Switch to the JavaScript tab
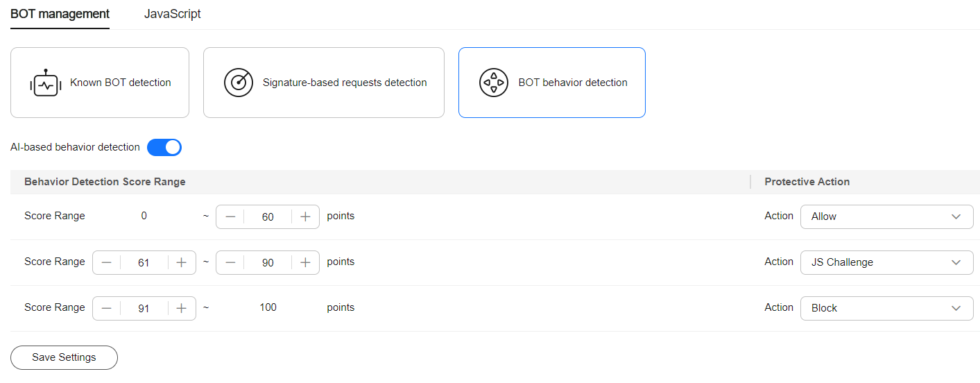 coord(173,14)
